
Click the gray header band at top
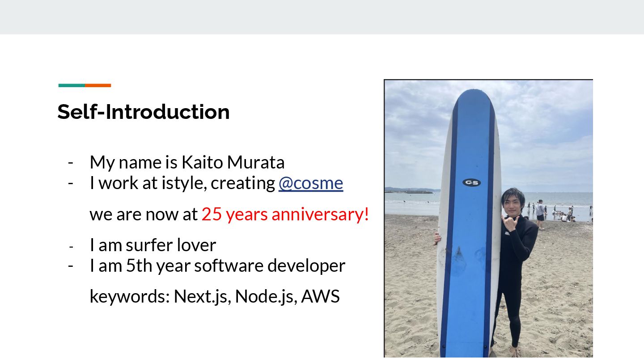coord(322,17)
